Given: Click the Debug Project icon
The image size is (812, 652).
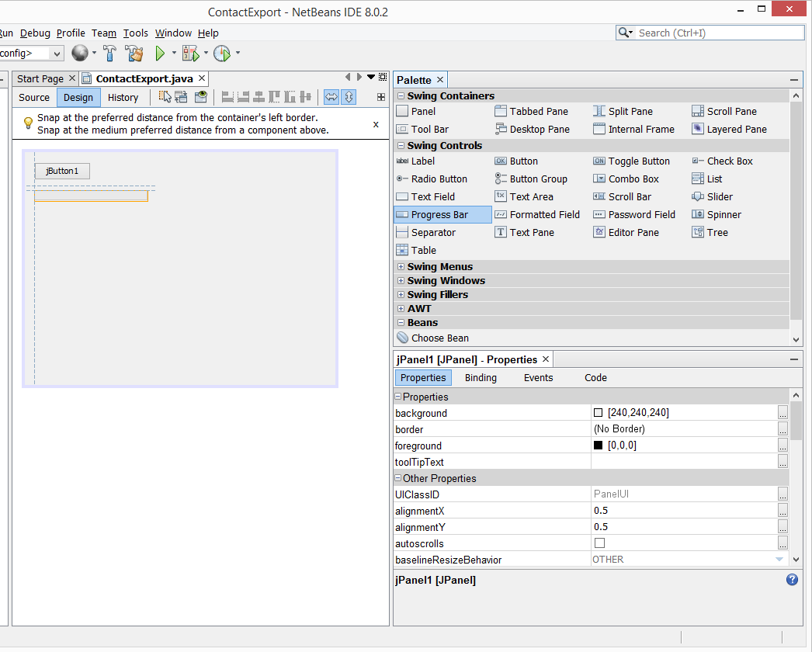Looking at the screenshot, I should pos(190,54).
